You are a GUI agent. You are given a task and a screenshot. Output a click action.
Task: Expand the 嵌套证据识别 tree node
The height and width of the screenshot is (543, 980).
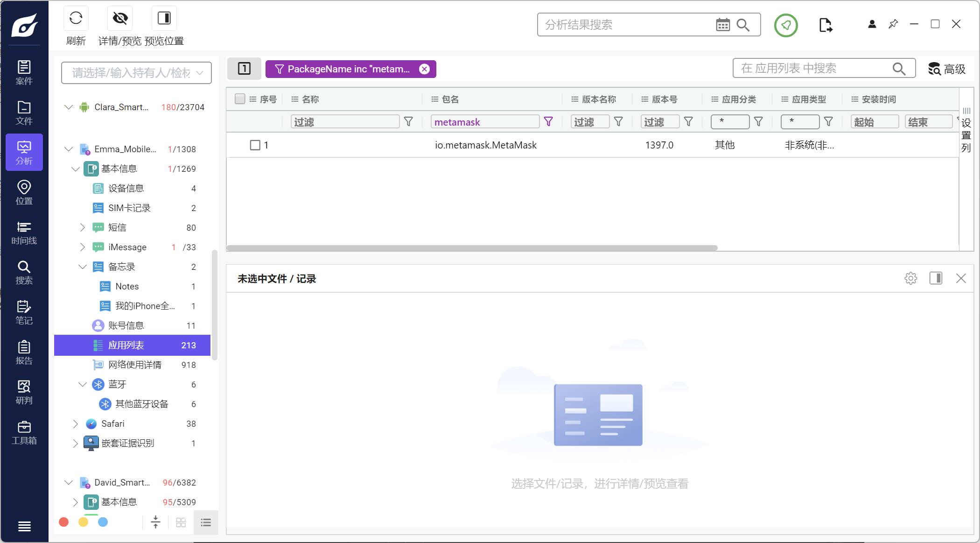click(x=76, y=443)
